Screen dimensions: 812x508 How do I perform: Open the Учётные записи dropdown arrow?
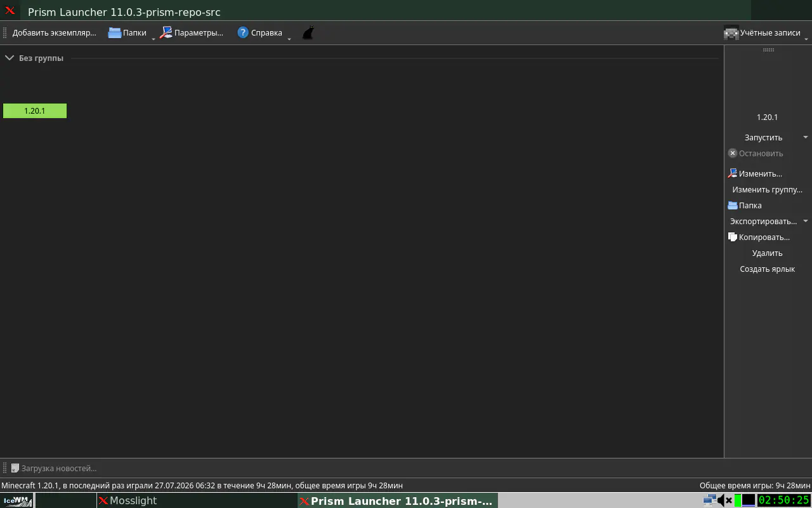tap(806, 39)
